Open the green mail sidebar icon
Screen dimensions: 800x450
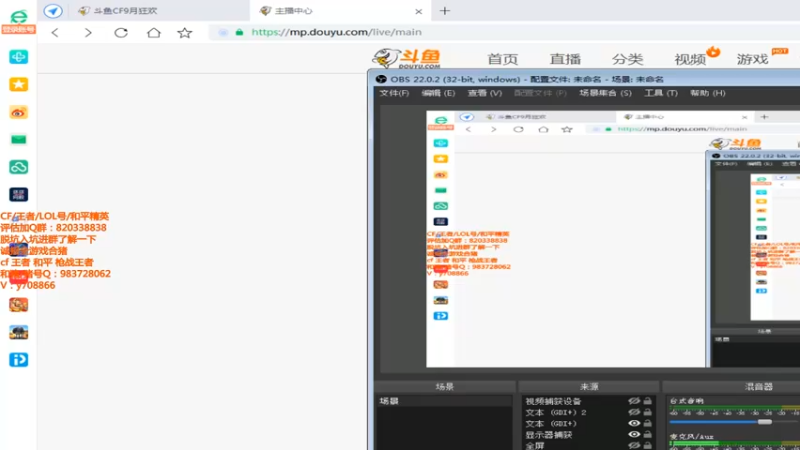18,139
